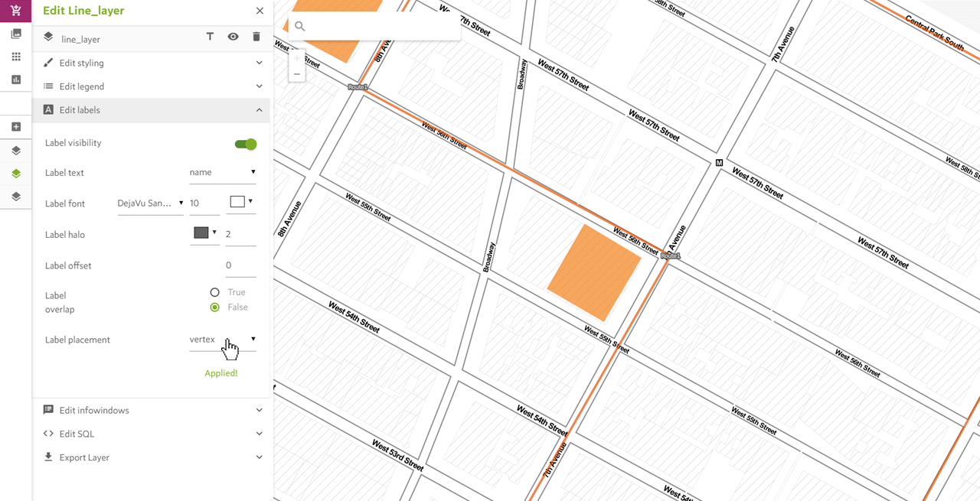
Task: Click the Edit infowindows chat icon
Action: click(48, 410)
